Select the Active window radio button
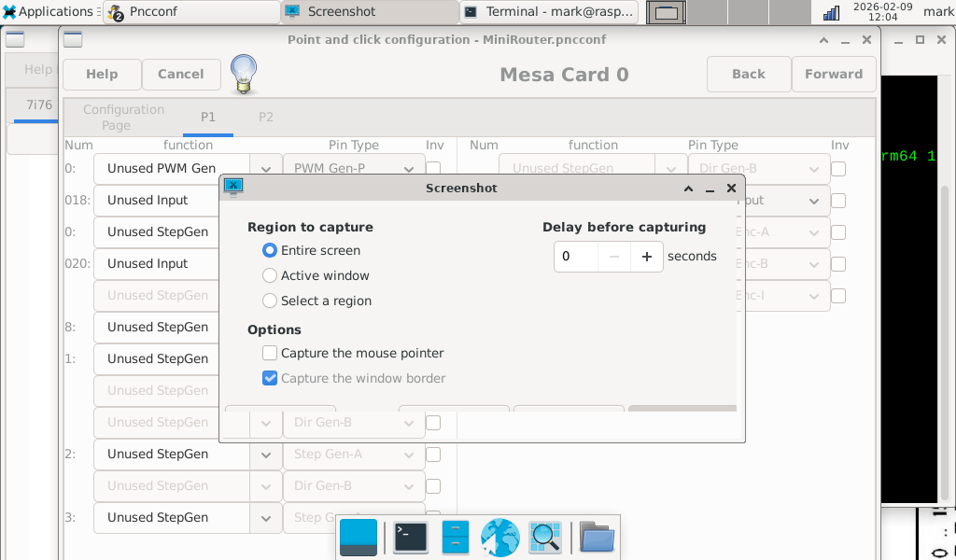This screenshot has width=956, height=560. click(x=270, y=275)
